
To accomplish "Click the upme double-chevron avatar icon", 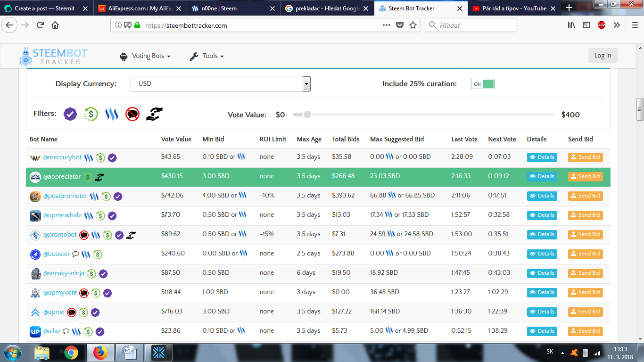I will (35, 312).
